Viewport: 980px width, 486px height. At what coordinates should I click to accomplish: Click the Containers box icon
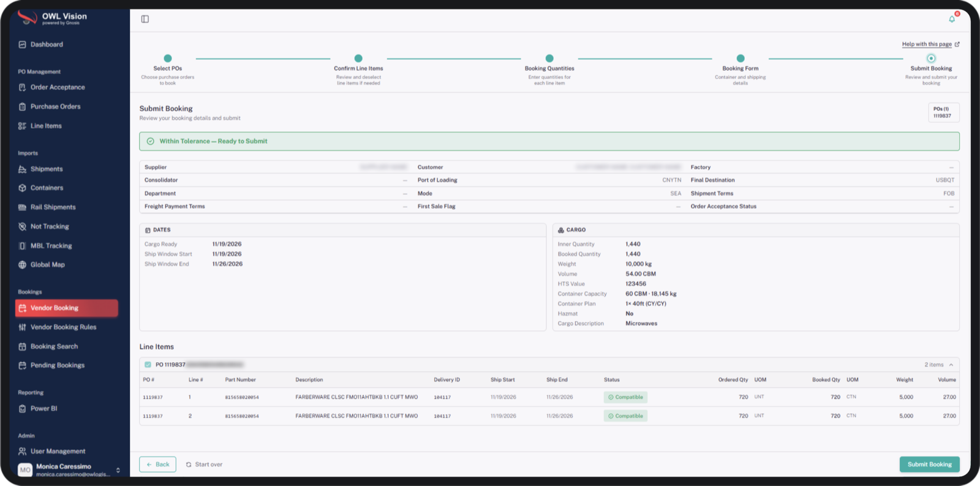tap(22, 188)
